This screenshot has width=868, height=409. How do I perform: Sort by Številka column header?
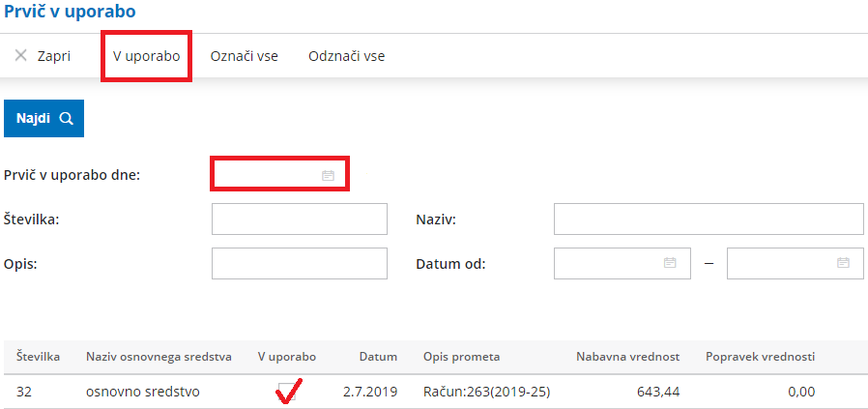(39, 357)
